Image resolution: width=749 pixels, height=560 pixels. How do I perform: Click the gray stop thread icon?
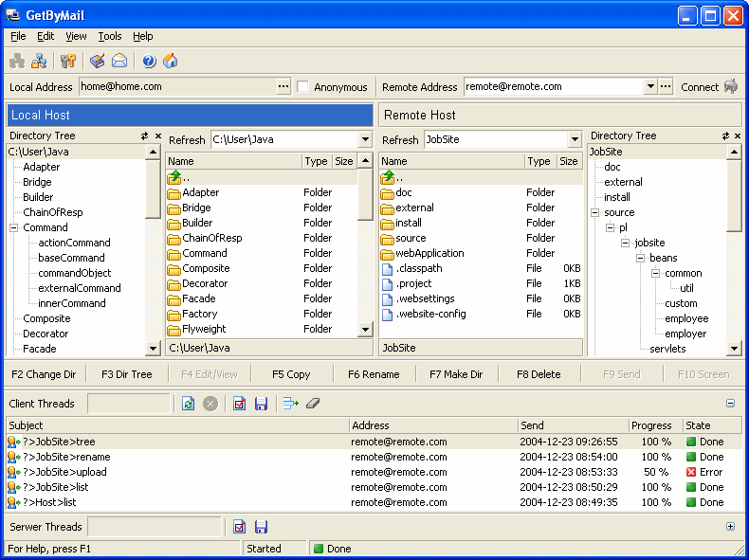point(210,404)
